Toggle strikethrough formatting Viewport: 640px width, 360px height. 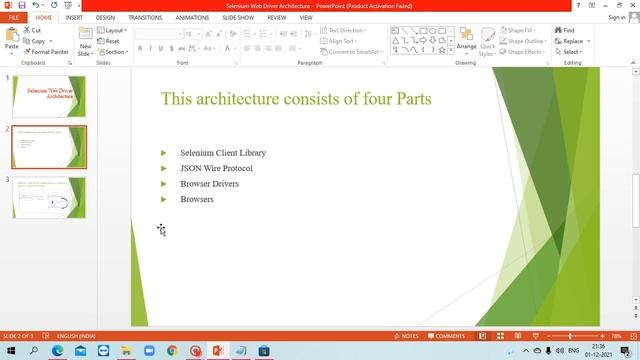(182, 48)
